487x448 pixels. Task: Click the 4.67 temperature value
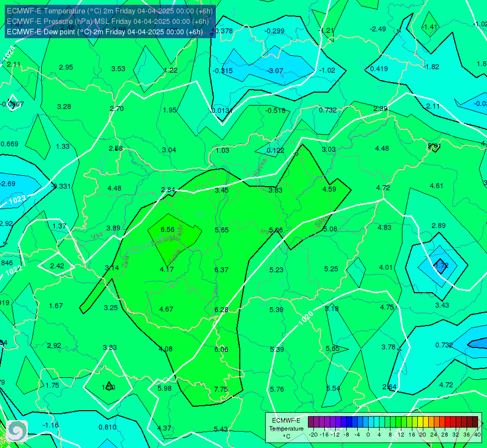(166, 309)
